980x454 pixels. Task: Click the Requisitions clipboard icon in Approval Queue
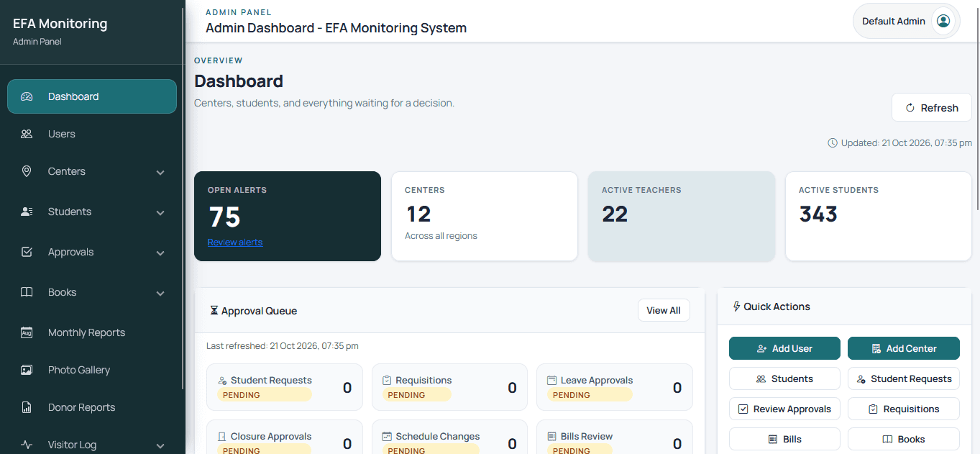(x=387, y=381)
